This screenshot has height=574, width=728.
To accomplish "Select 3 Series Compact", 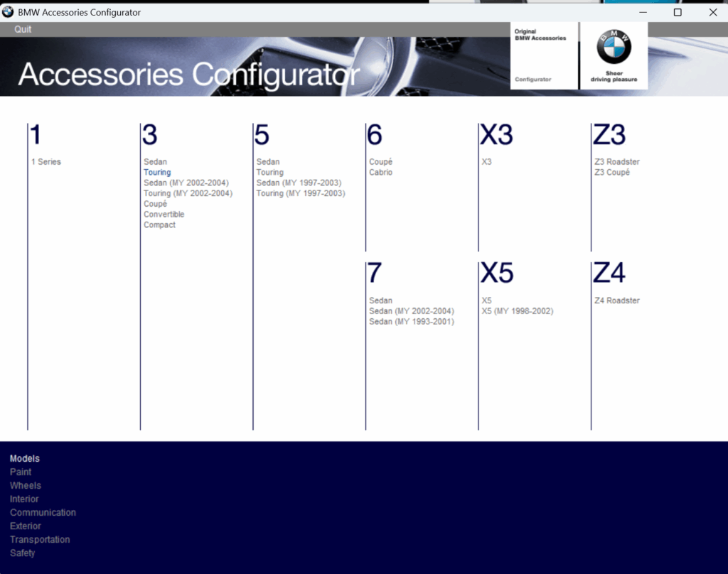I will coord(159,224).
